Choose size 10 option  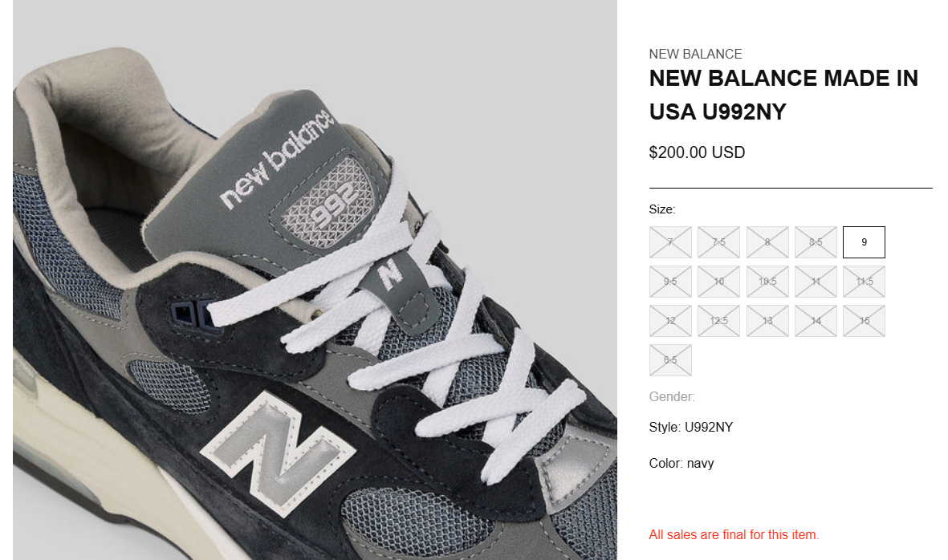pos(719,282)
